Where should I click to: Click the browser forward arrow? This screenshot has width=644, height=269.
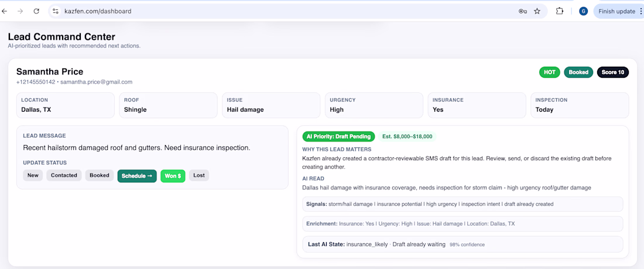20,12
